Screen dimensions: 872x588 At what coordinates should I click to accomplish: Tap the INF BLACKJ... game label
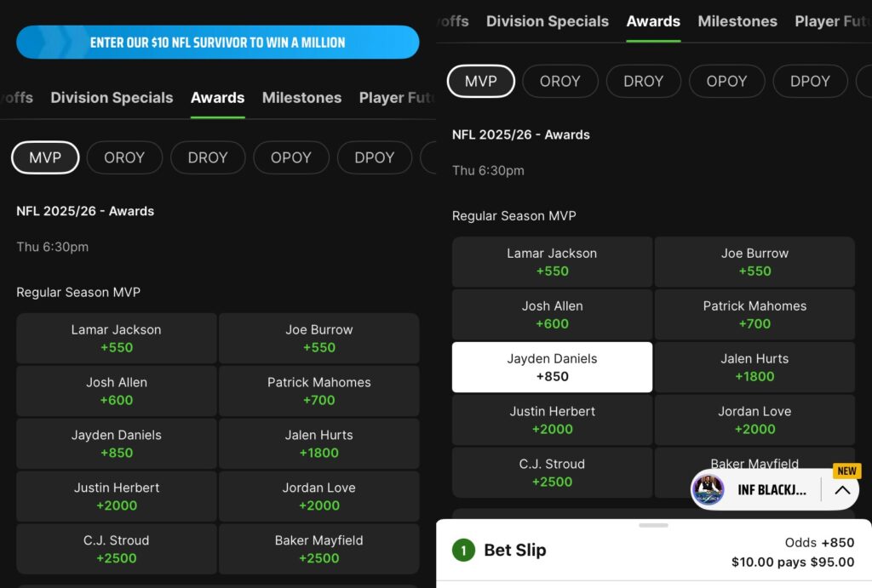(772, 489)
